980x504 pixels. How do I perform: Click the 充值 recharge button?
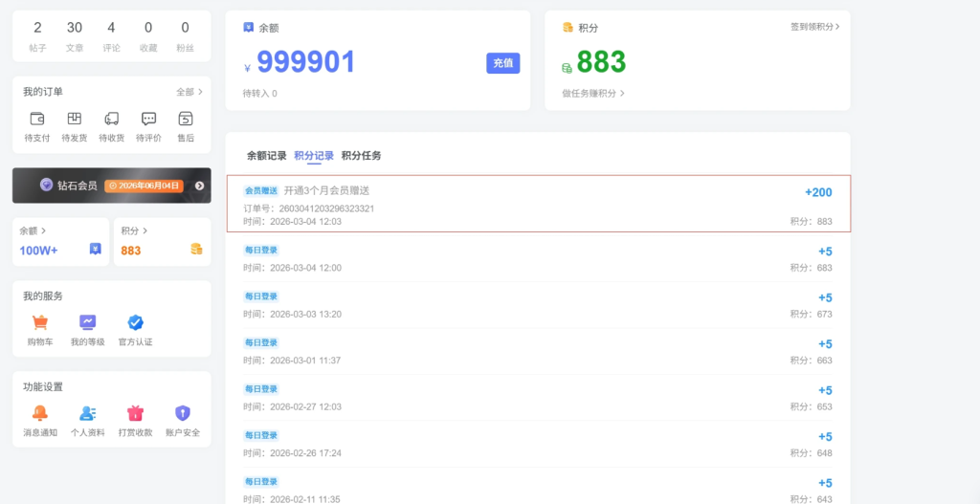click(503, 63)
